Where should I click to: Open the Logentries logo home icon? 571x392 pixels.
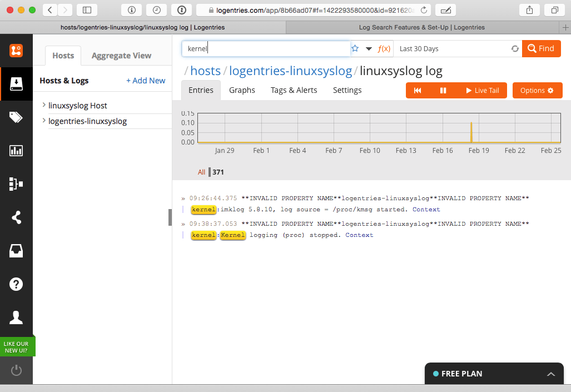click(16, 50)
